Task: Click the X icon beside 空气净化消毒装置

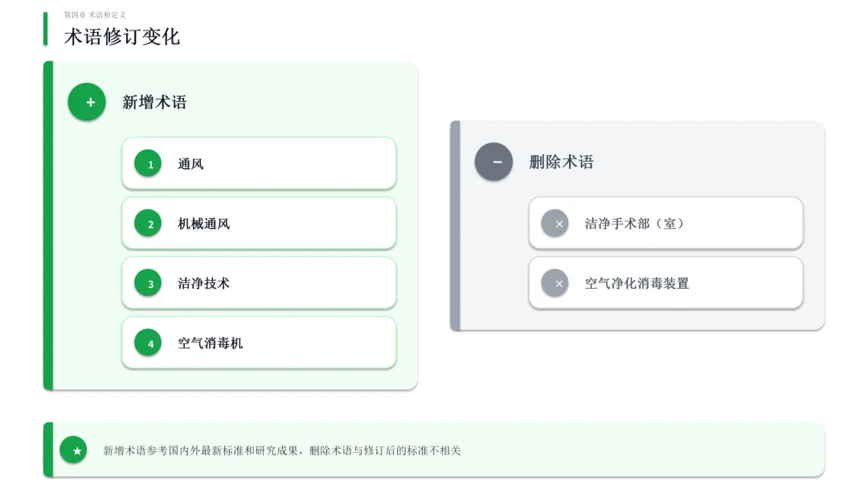Action: pyautogui.click(x=555, y=283)
